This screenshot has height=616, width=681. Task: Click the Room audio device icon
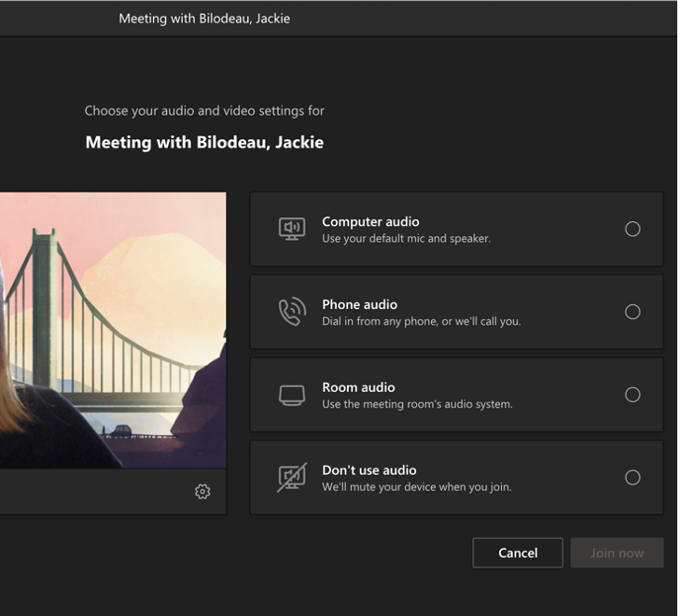[x=292, y=395]
